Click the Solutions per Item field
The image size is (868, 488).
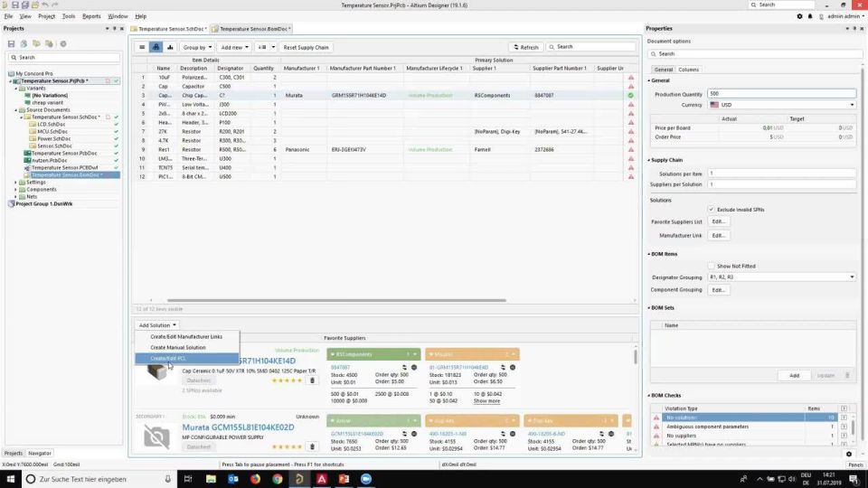tap(781, 174)
